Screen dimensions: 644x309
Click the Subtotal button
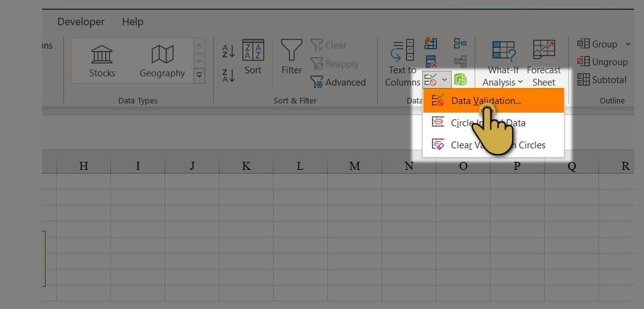coord(601,79)
